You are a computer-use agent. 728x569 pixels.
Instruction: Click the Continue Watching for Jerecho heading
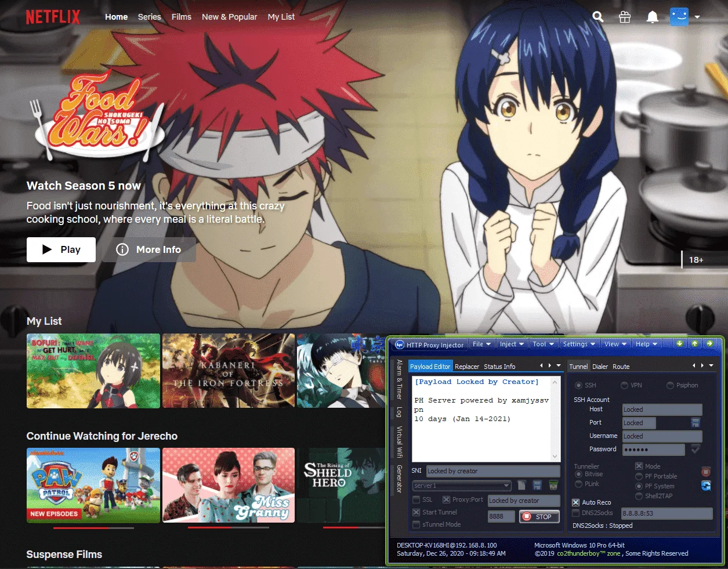click(102, 436)
